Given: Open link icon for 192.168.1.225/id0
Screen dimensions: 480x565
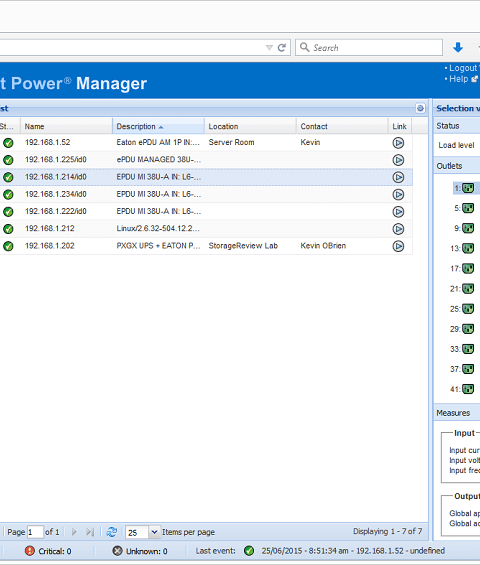Looking at the screenshot, I should click(398, 160).
